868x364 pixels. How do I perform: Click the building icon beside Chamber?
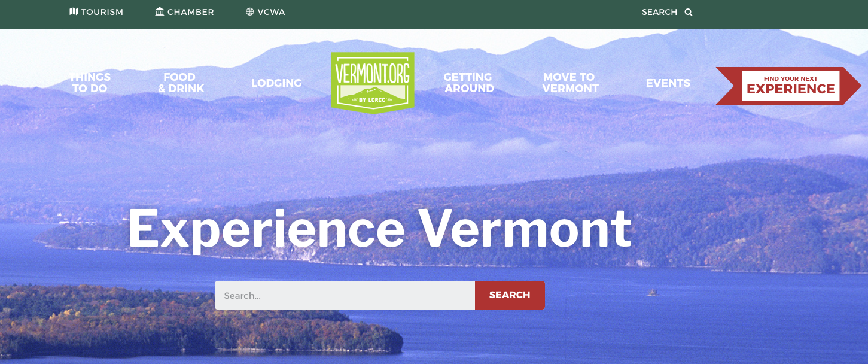pyautogui.click(x=160, y=12)
